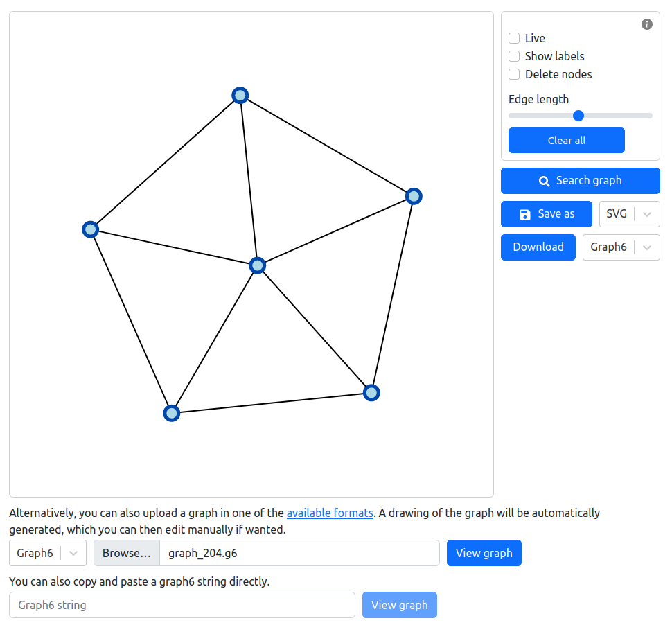Select the leftmost graph node
The height and width of the screenshot is (625, 672).
91,230
